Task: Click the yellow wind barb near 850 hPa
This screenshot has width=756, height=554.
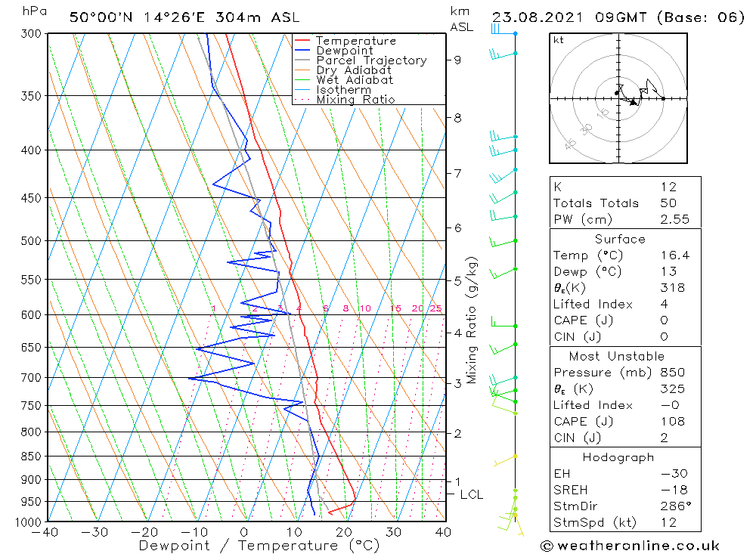Action: (x=505, y=460)
